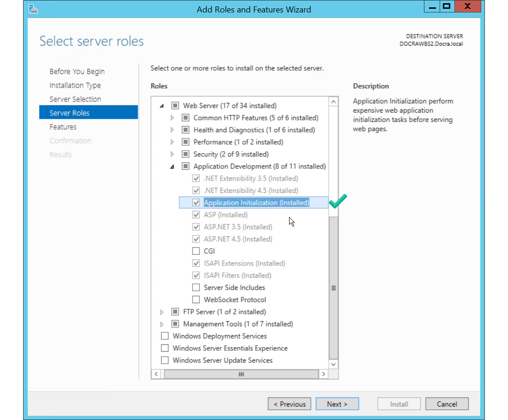
Task: Select ISAPI Filters (Installed) row
Action: pyautogui.click(x=237, y=275)
